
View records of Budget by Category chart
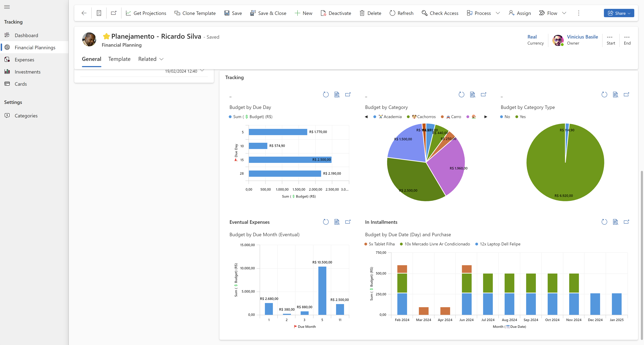(472, 95)
